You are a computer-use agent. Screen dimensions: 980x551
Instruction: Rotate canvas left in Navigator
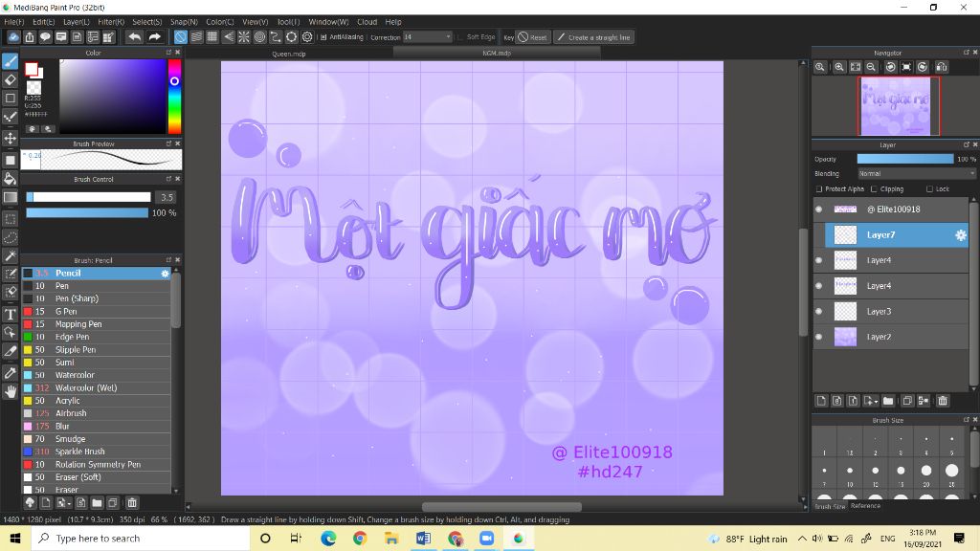click(891, 67)
